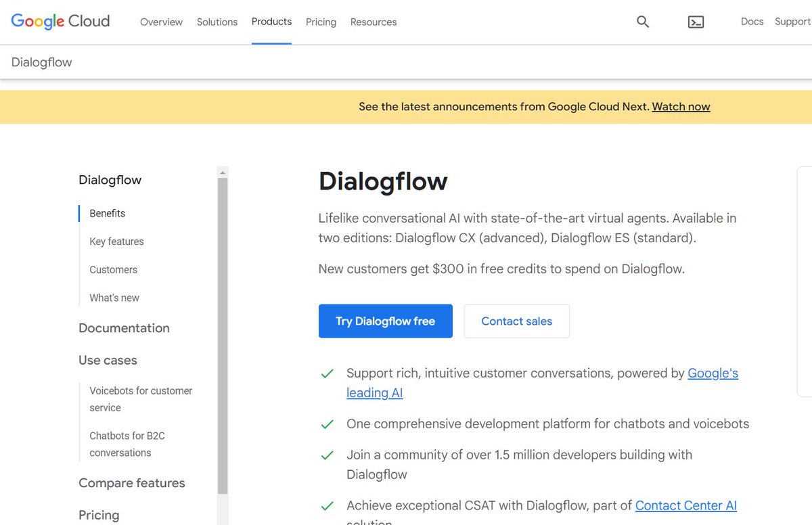Viewport: 812px width, 525px height.
Task: Open Use cases sidebar section
Action: 108,361
